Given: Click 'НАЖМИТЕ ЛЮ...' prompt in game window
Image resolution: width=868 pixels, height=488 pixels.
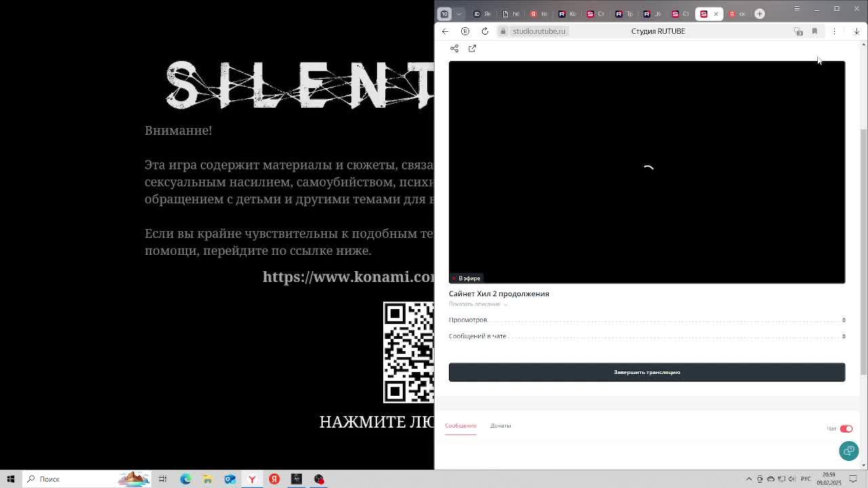Looking at the screenshot, I should pos(376,422).
